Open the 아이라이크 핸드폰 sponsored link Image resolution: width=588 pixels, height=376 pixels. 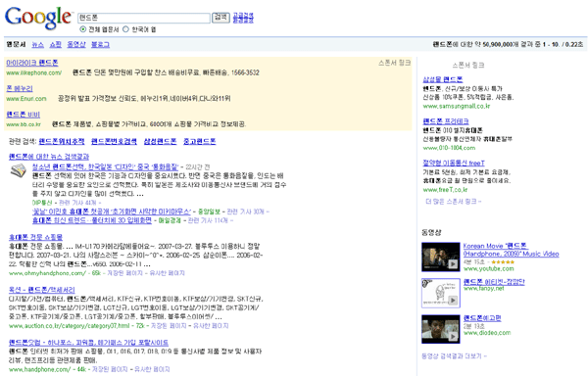[x=32, y=63]
